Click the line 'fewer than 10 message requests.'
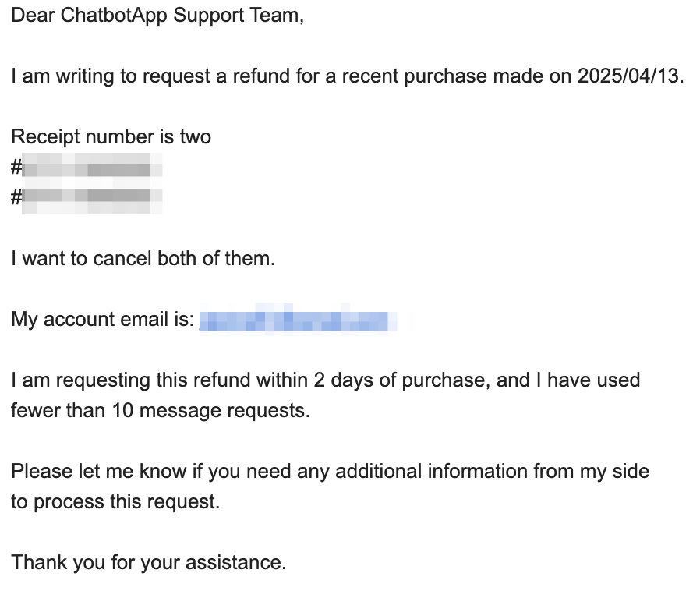The image size is (700, 605). pos(161,411)
